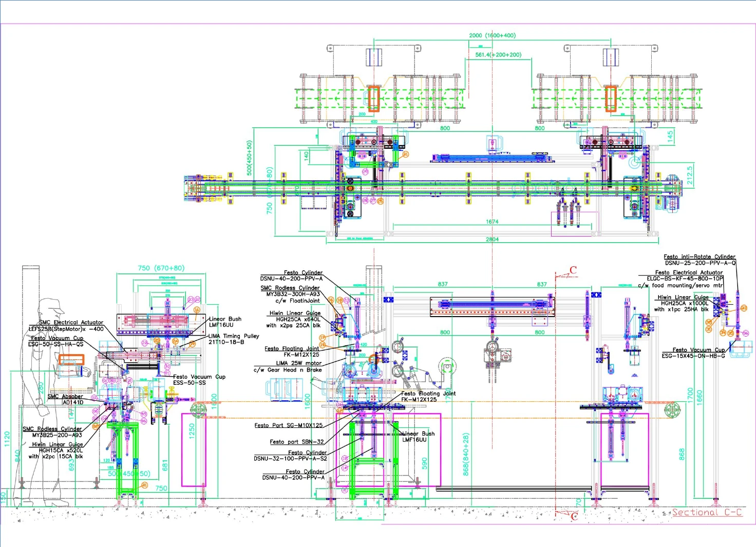Screen dimensions: 756x547
Task: Select the '2000 (1600+400)' dimension label
Action: [x=492, y=35]
